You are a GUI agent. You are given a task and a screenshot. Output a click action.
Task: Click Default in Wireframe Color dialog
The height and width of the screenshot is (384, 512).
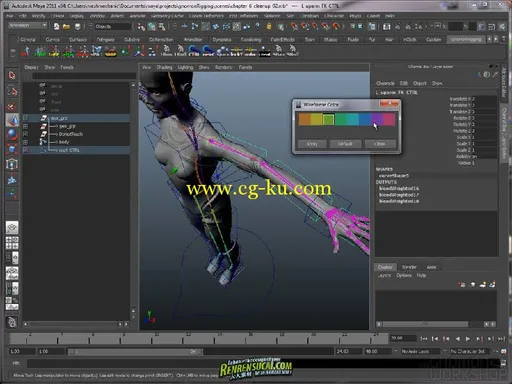[x=345, y=144]
